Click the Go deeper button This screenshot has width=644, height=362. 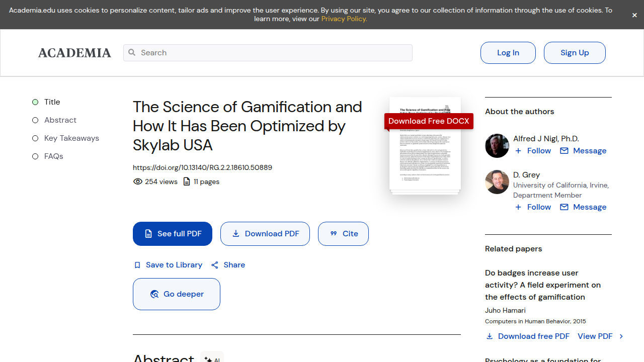tap(177, 294)
